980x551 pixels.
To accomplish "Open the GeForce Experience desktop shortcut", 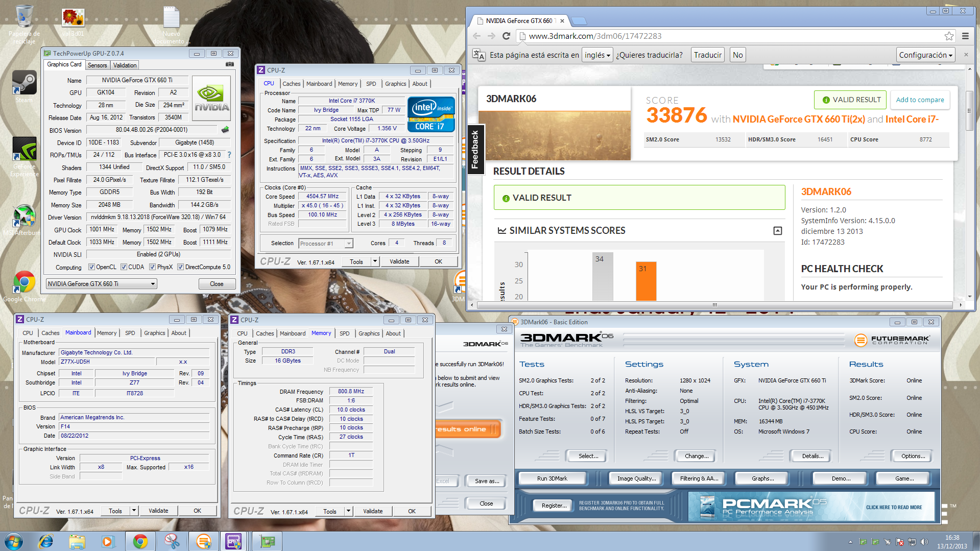I will pos(24,157).
